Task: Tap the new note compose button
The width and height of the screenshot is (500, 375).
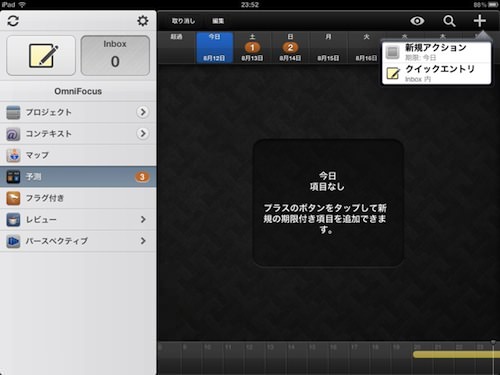Action: [41, 56]
